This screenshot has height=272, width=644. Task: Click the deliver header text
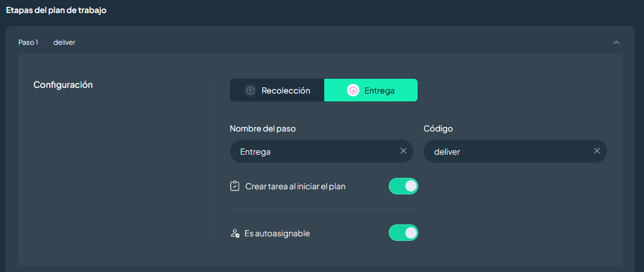tap(65, 42)
